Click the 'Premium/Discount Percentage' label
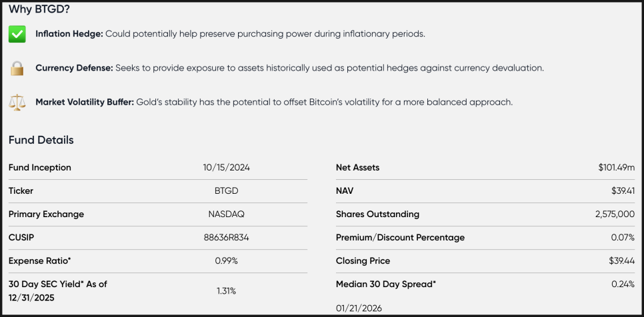This screenshot has height=317, width=644. coord(400,238)
